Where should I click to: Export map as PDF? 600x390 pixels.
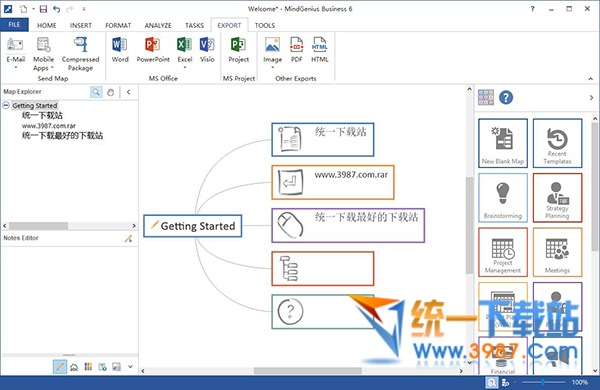[x=297, y=50]
